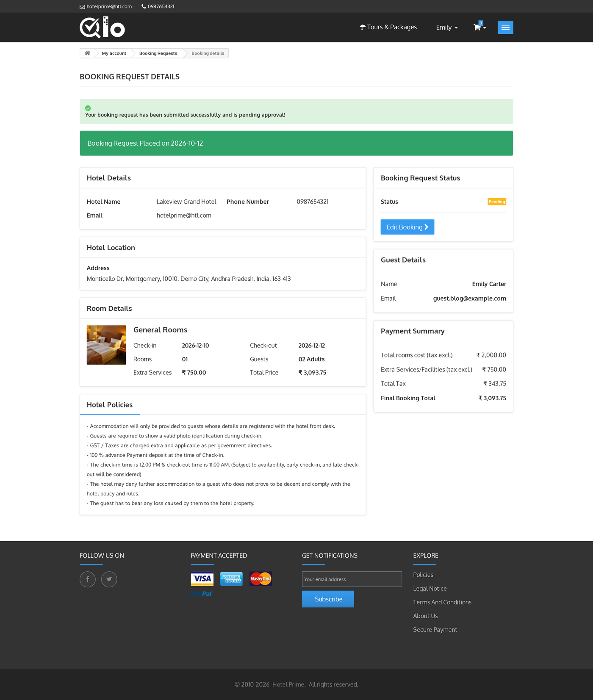Open the Policies footer link
This screenshot has width=593, height=700.
pyautogui.click(x=423, y=575)
